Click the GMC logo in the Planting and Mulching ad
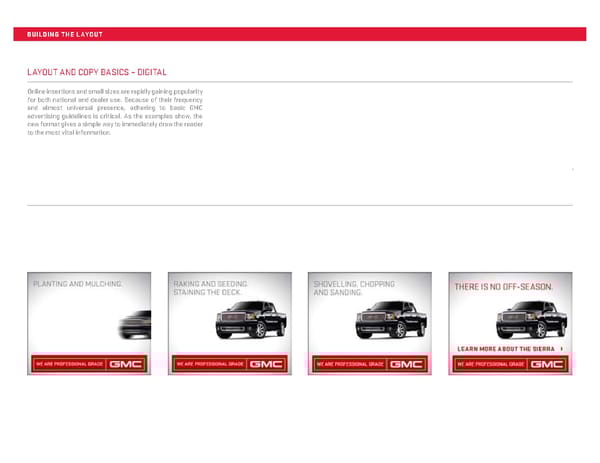This screenshot has width=600, height=463. point(127,364)
